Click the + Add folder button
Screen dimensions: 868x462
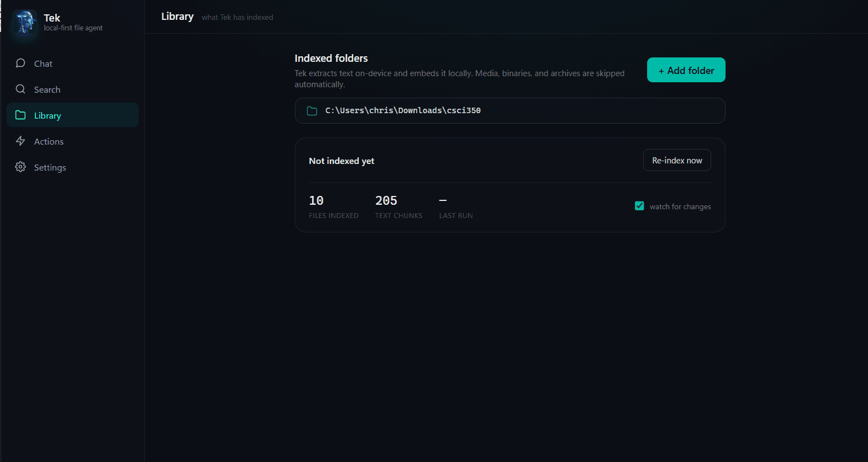click(686, 70)
